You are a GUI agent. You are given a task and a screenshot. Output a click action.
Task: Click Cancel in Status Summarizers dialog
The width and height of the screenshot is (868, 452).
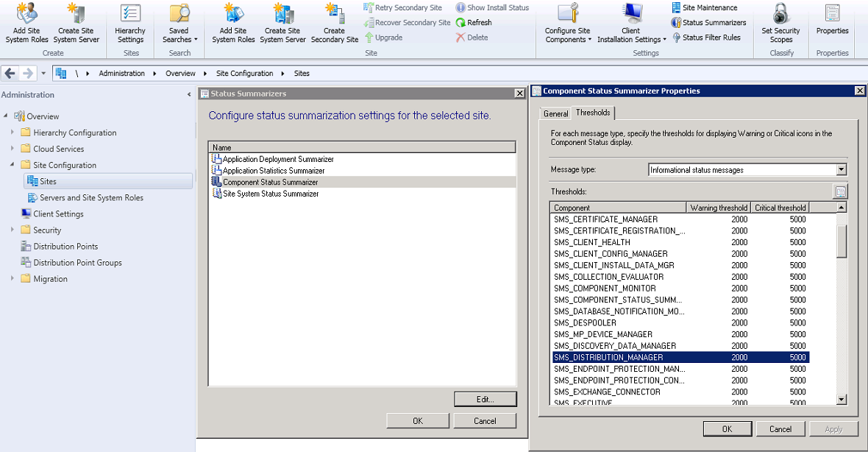pos(485,421)
